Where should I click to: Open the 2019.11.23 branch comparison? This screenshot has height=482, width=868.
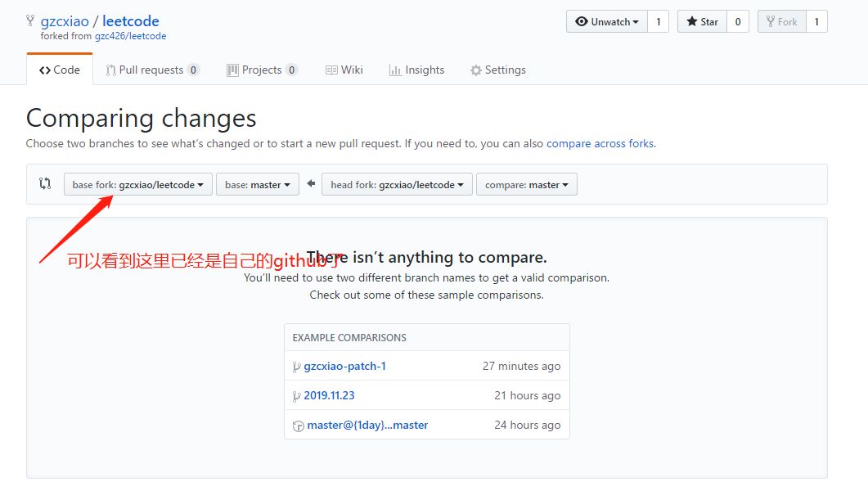330,395
